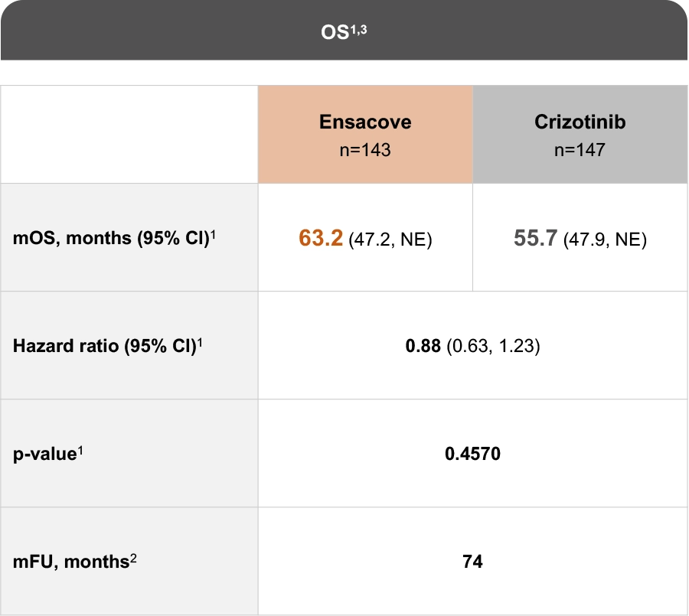689x616 pixels.
Task: Click the 74 median follow-up value
Action: point(472,562)
